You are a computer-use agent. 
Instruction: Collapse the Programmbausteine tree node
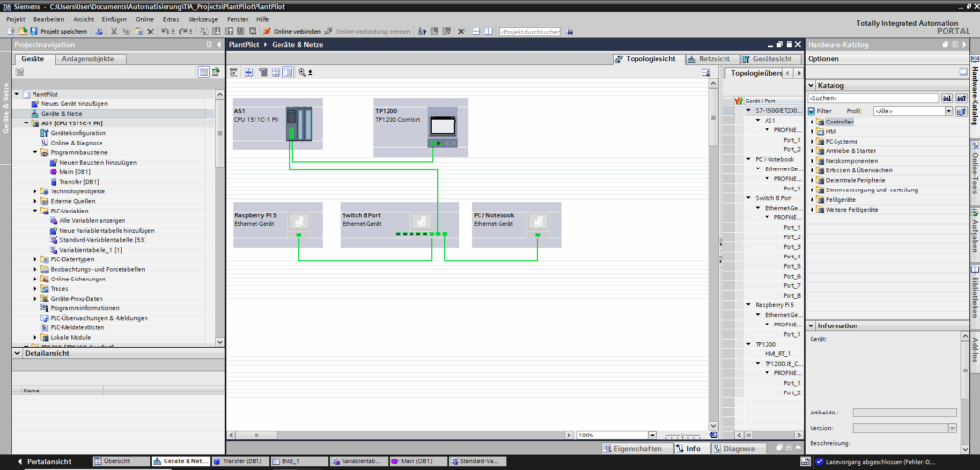coord(35,152)
